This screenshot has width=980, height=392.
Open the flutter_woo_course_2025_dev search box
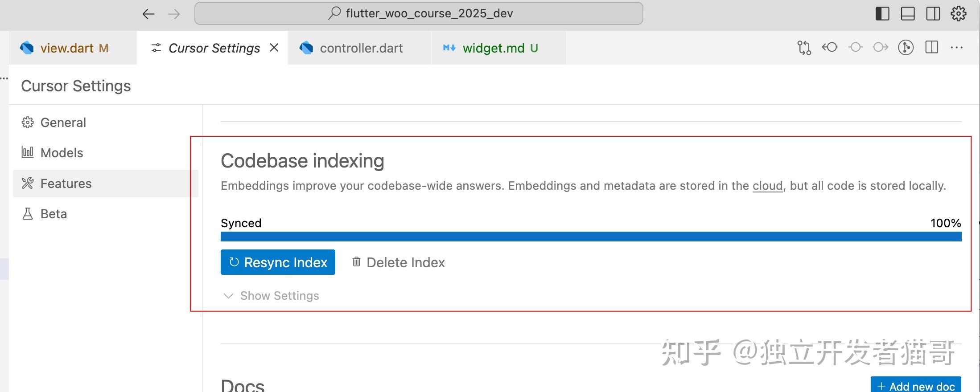point(419,13)
